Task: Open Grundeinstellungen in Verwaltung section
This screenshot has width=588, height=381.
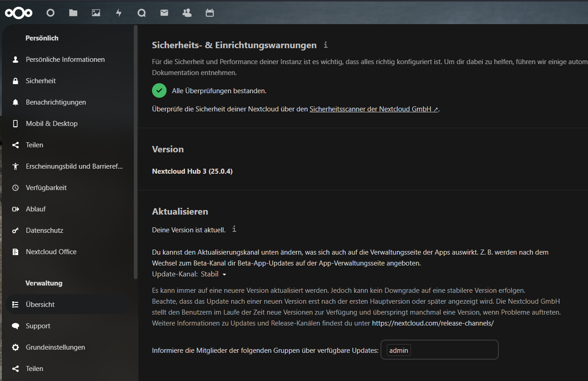Action: point(67,347)
